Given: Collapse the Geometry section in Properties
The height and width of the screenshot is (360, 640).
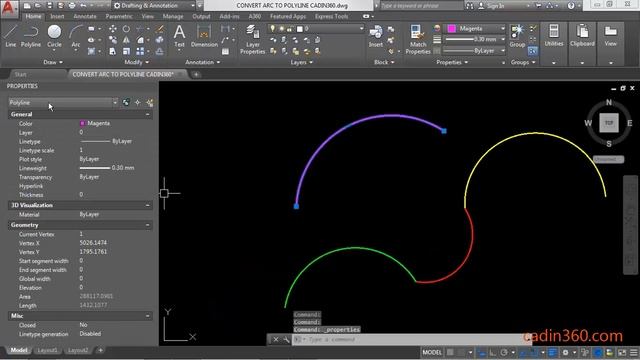Looking at the screenshot, I should click(x=148, y=225).
